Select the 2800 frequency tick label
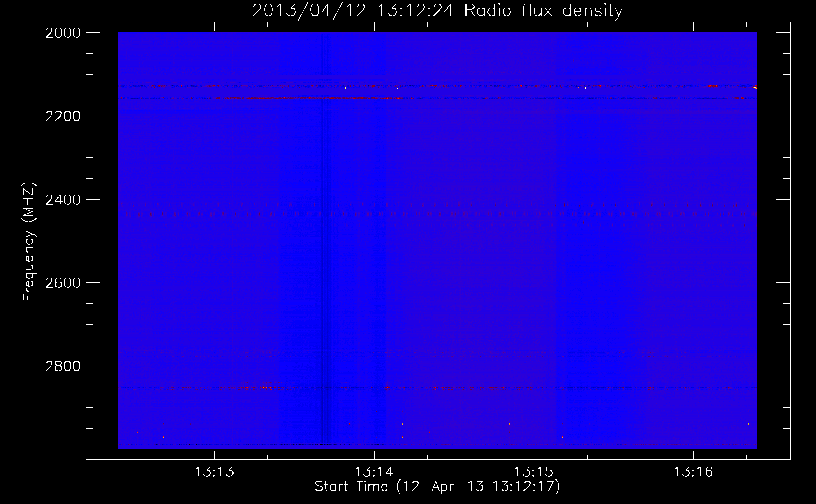This screenshot has height=504, width=816. tap(63, 366)
